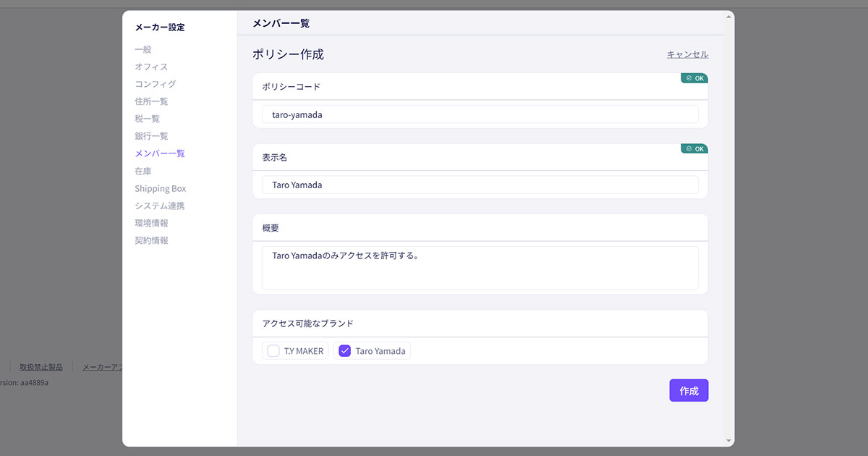Select コンフィグ menu item

click(155, 84)
